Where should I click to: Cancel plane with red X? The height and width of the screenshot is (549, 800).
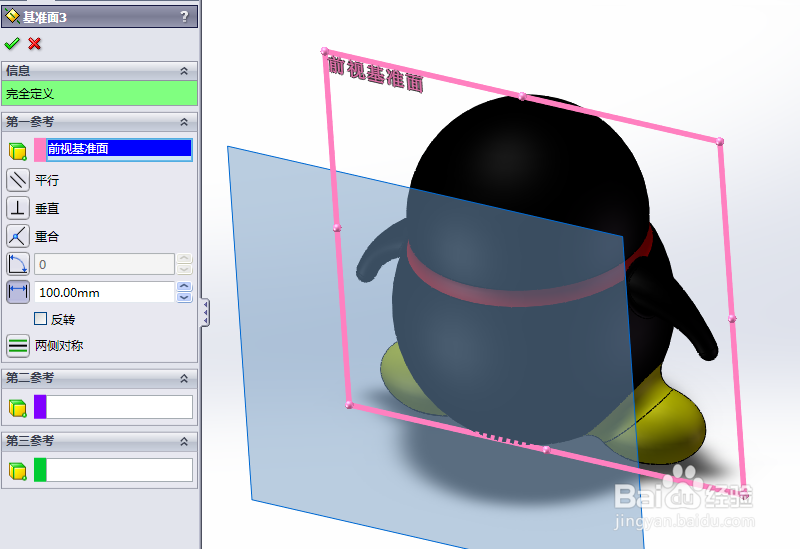[35, 44]
